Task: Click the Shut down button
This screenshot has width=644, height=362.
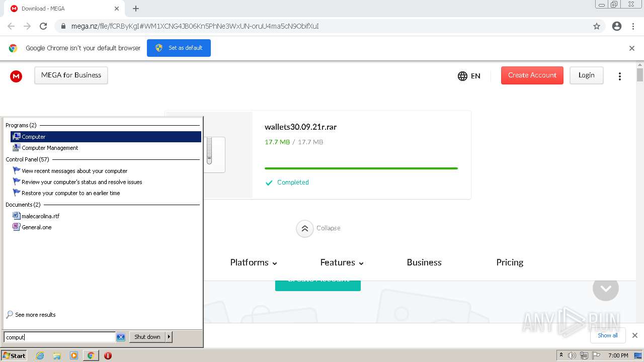Action: 147,337
